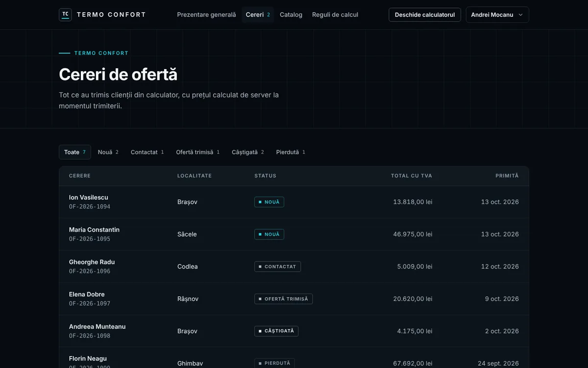Click date 12 oct. 2026
The height and width of the screenshot is (368, 588).
click(x=500, y=266)
